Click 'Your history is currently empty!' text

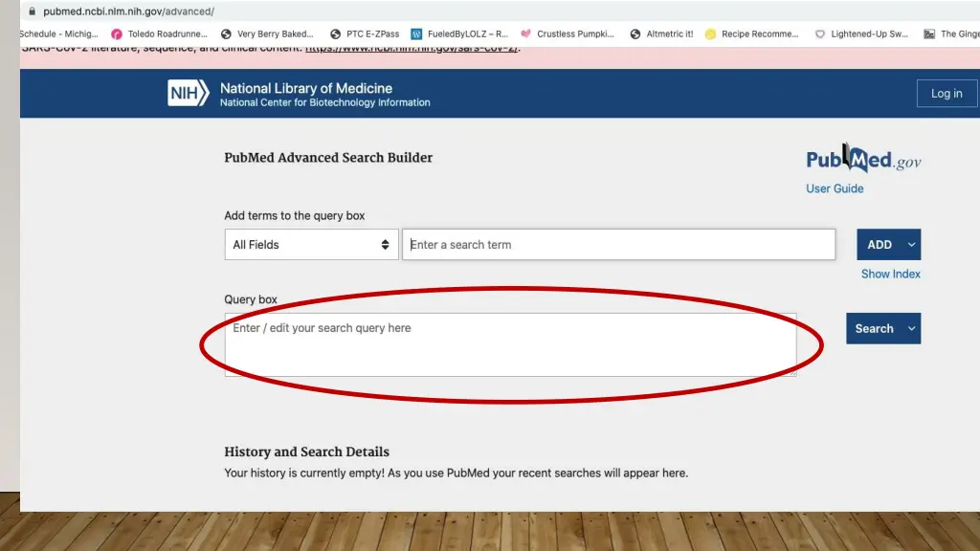(304, 473)
